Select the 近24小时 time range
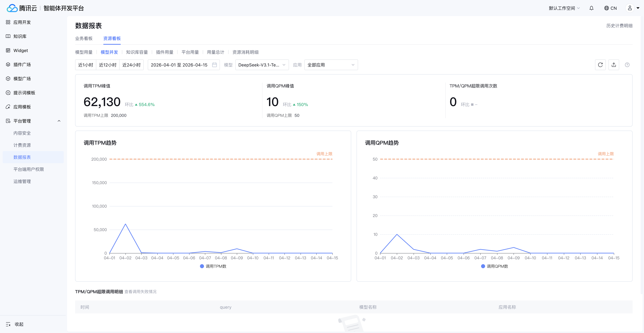The image size is (644, 333). (x=131, y=65)
